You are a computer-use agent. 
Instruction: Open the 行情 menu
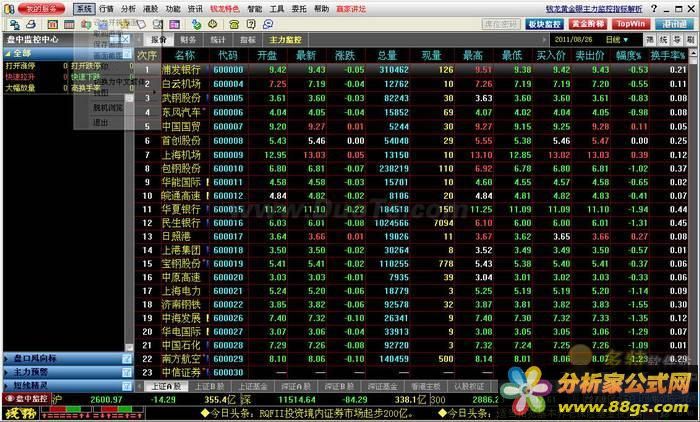(x=106, y=9)
